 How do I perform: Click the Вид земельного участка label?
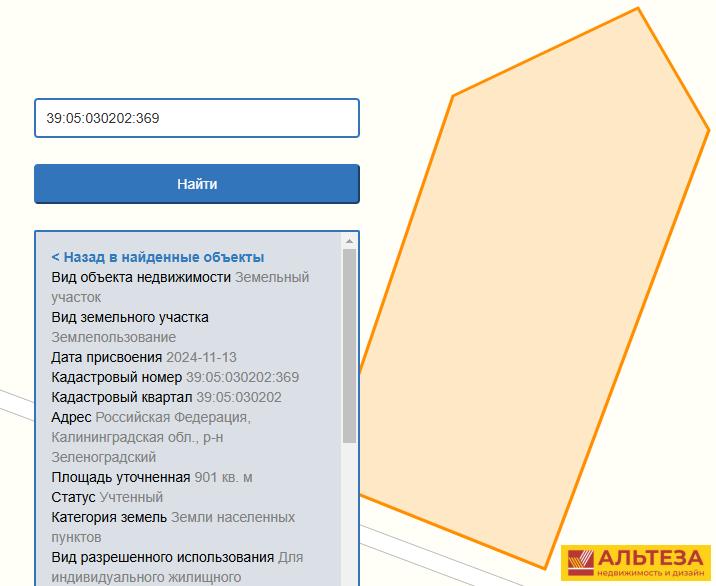[130, 317]
